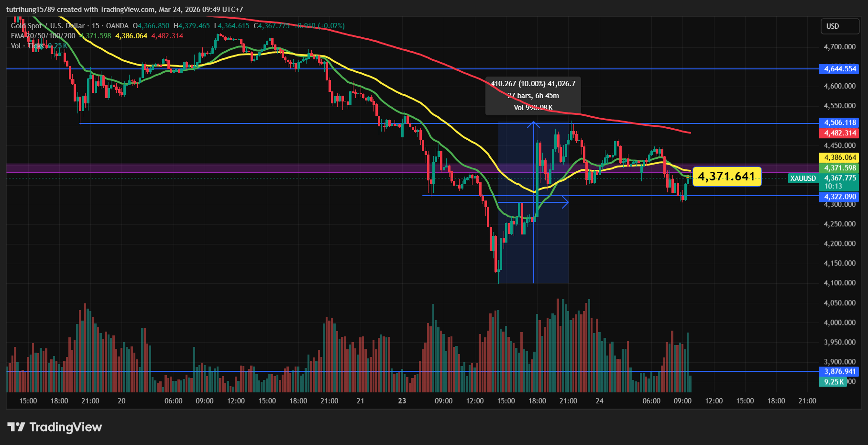Click the blue 4,322.090 support level label
Viewport: 868px width, 445px height.
(840, 197)
